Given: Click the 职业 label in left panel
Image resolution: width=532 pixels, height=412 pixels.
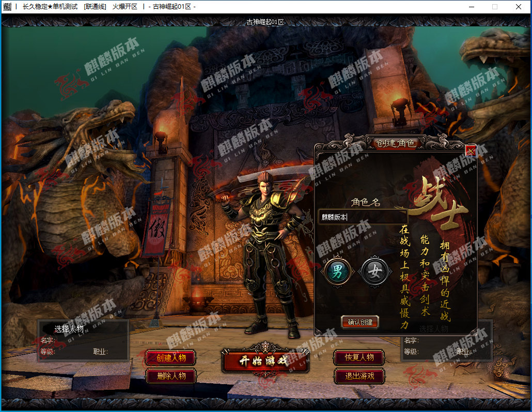Looking at the screenshot, I should tap(100, 352).
